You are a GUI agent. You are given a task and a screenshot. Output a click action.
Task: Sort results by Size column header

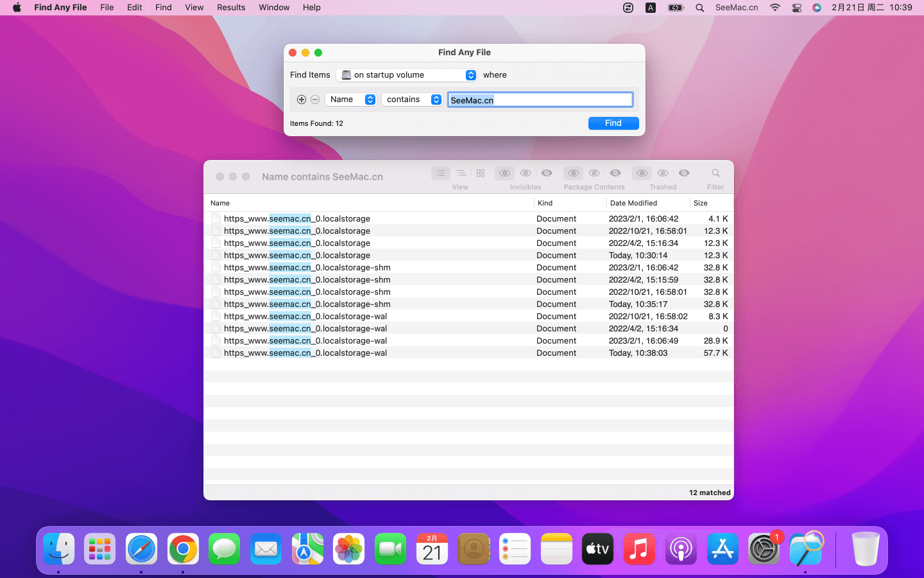coord(711,203)
